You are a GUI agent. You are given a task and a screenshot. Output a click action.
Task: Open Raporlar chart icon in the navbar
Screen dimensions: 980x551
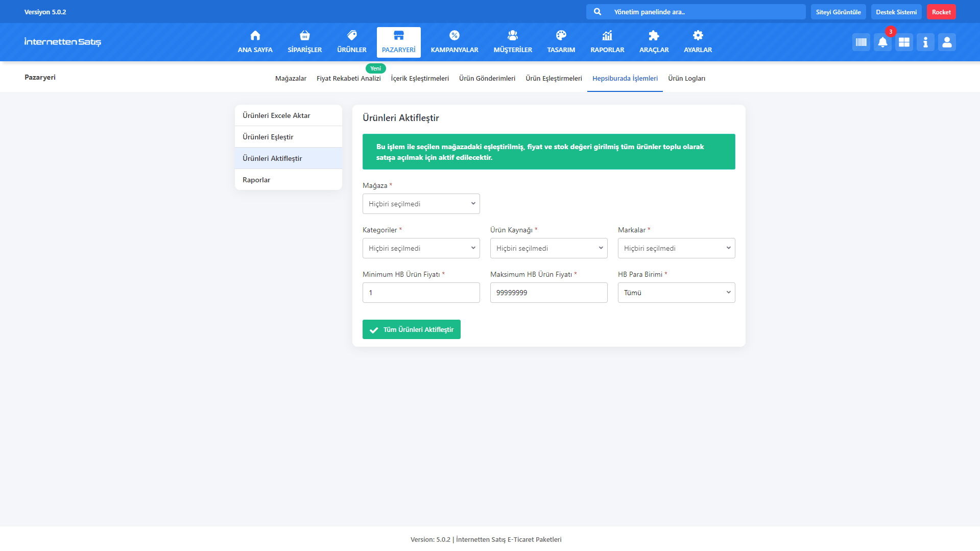pos(607,36)
